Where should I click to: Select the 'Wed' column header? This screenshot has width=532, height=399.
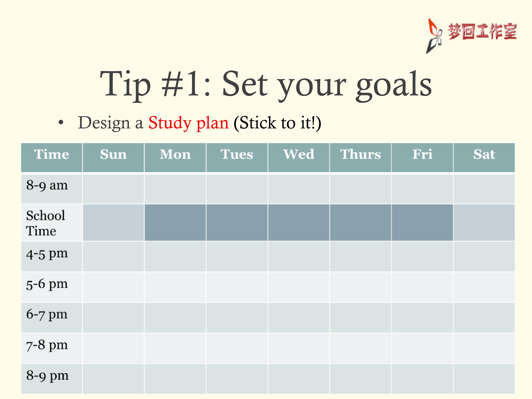pos(299,158)
